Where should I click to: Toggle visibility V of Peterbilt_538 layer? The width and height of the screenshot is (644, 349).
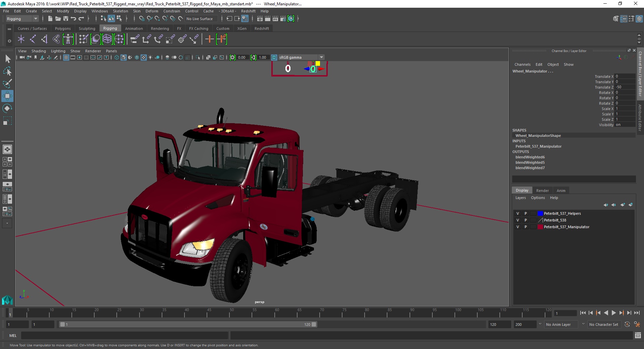[x=518, y=220]
